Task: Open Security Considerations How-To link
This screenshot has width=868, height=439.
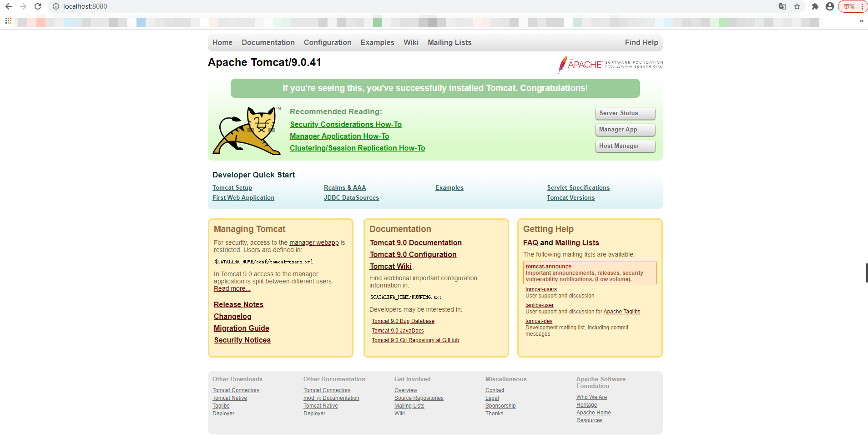Action: [346, 124]
